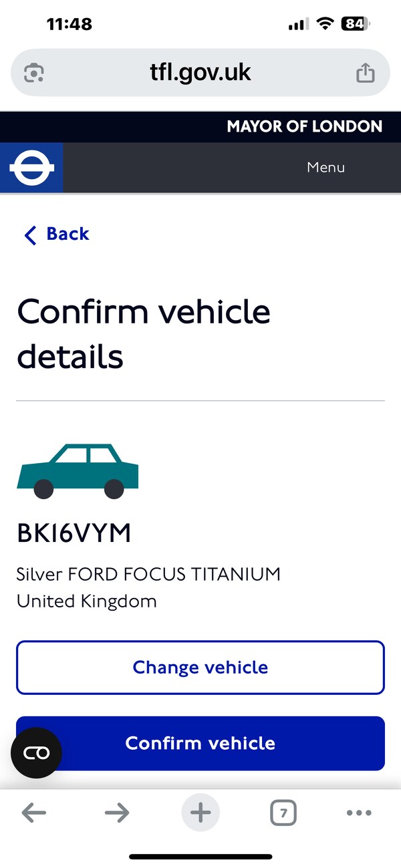Tap the browser forward arrow
This screenshot has width=401, height=868.
[117, 813]
